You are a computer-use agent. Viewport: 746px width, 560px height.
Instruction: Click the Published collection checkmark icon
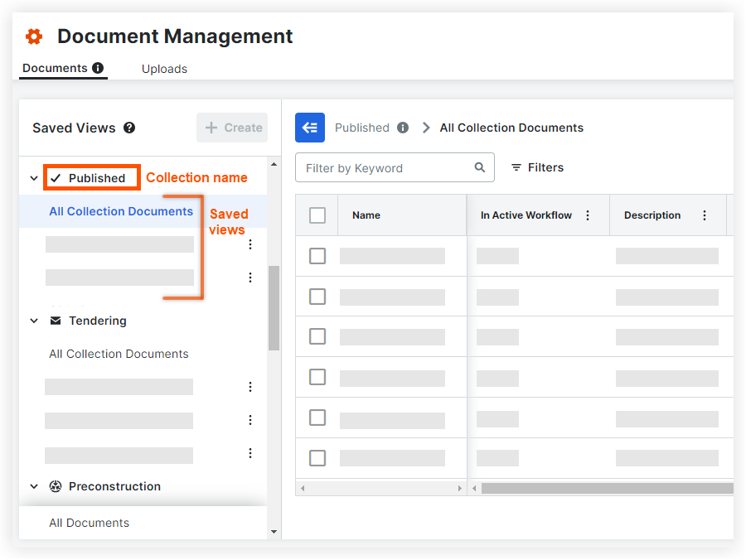click(x=56, y=178)
